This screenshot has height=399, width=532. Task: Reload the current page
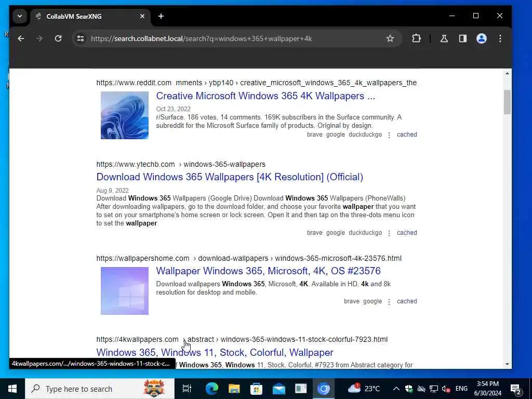[x=58, y=38]
